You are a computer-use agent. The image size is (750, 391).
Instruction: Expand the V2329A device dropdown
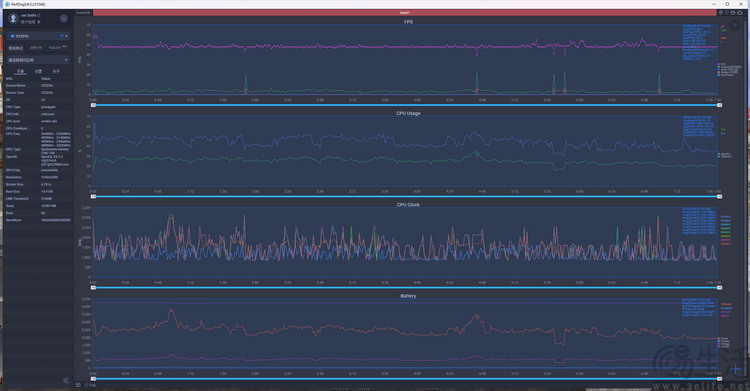38,36
